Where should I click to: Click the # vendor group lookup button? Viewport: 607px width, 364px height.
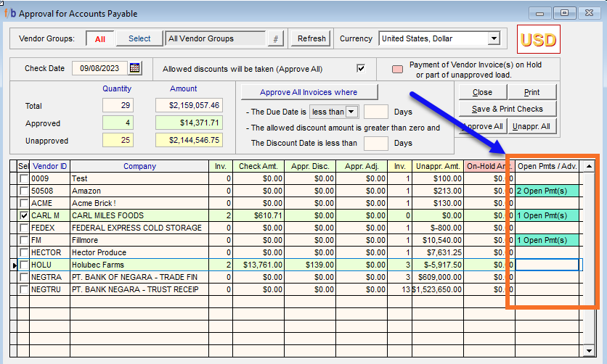pyautogui.click(x=275, y=39)
